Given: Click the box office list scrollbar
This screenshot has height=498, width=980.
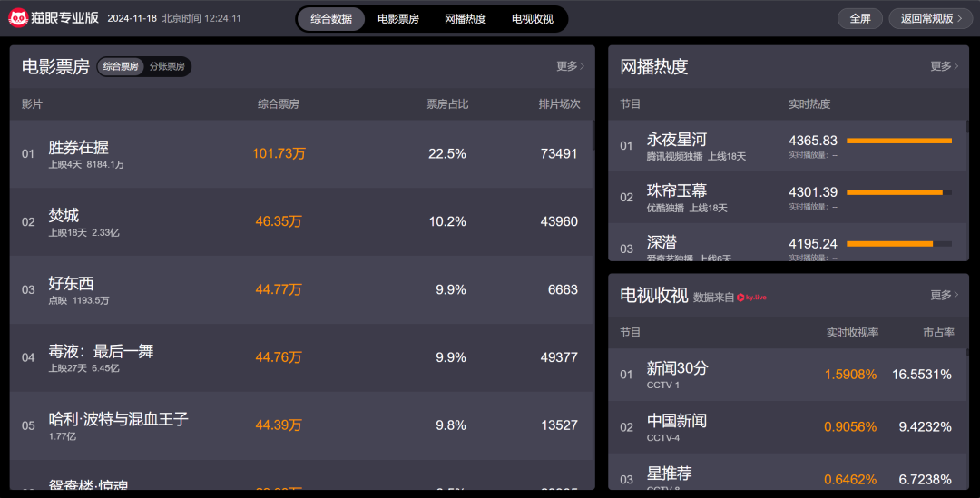Looking at the screenshot, I should [593, 136].
